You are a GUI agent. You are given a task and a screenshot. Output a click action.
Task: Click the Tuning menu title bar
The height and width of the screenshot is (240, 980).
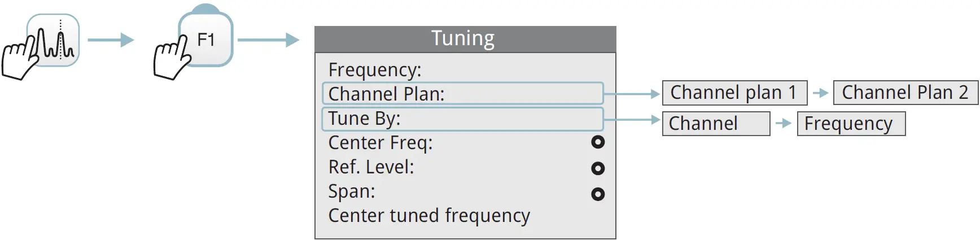coord(465,40)
